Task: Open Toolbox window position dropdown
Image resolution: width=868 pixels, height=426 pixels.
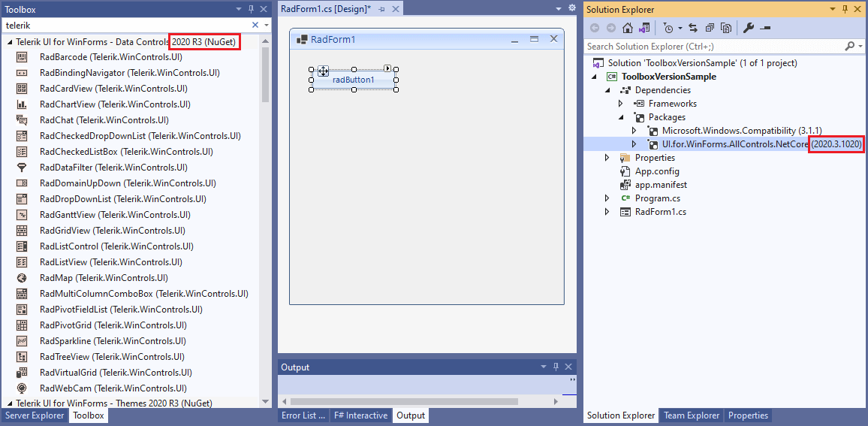Action: 239,9
